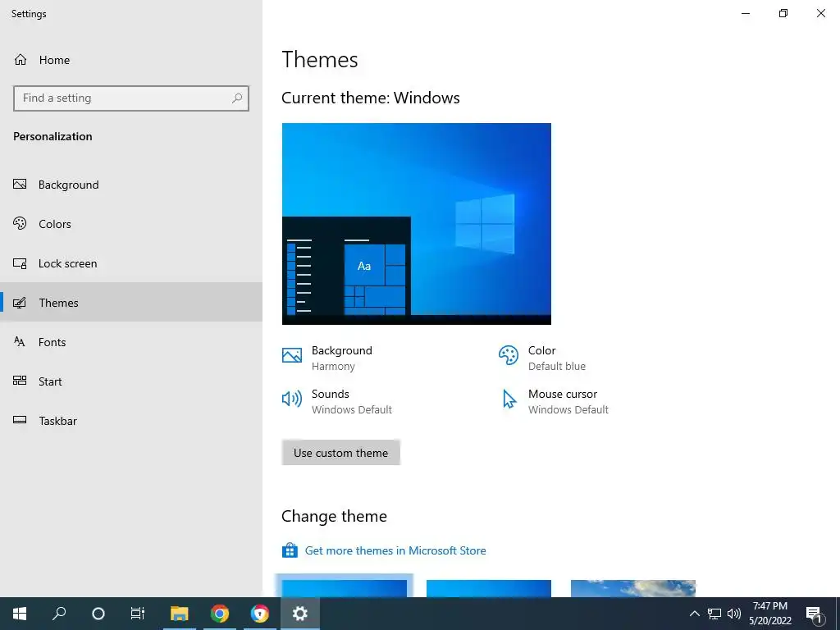The image size is (840, 630).
Task: Open the Background menu item in sidebar
Action: click(x=131, y=185)
